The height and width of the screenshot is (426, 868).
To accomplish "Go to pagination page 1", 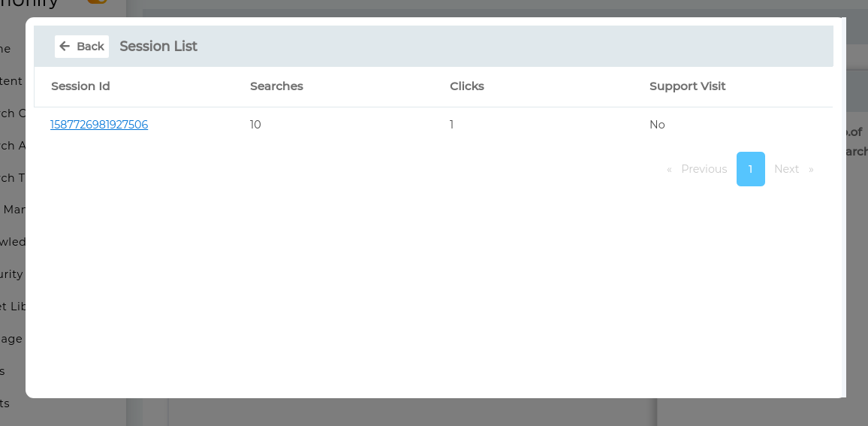I will click(750, 169).
